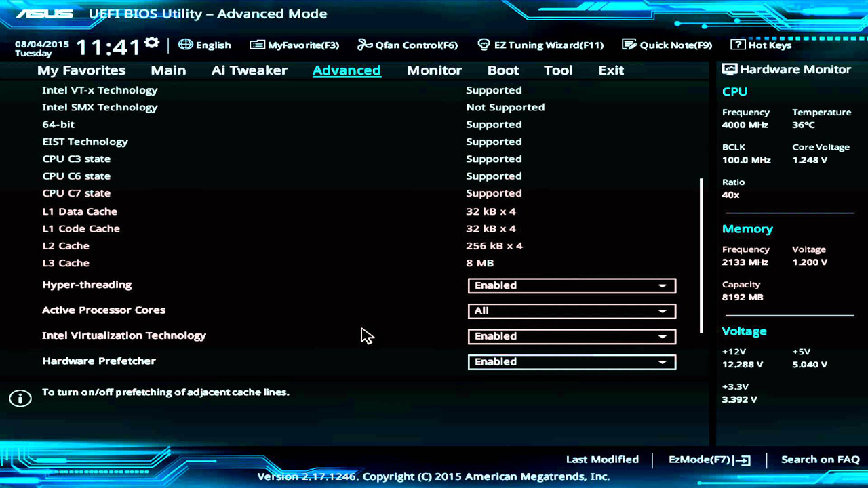Open the Boot tab

tap(503, 70)
